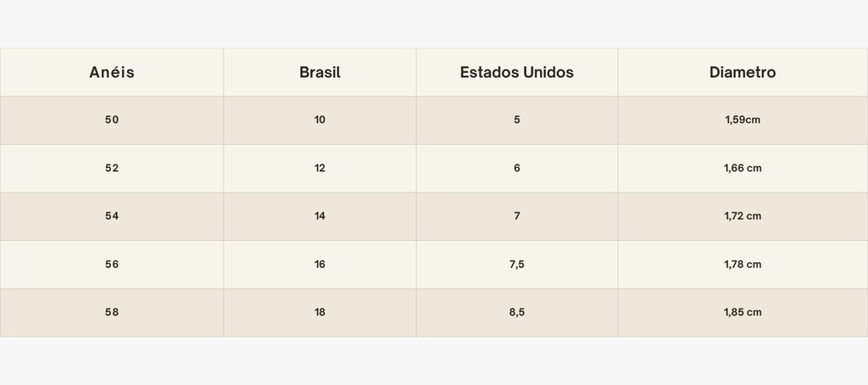Select ring size 54 cell
Image resolution: width=868 pixels, height=385 pixels.
click(112, 216)
